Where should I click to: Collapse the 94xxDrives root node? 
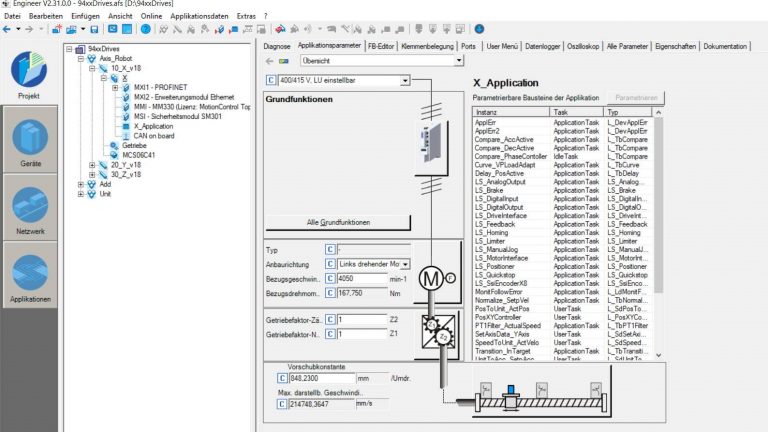70,49
